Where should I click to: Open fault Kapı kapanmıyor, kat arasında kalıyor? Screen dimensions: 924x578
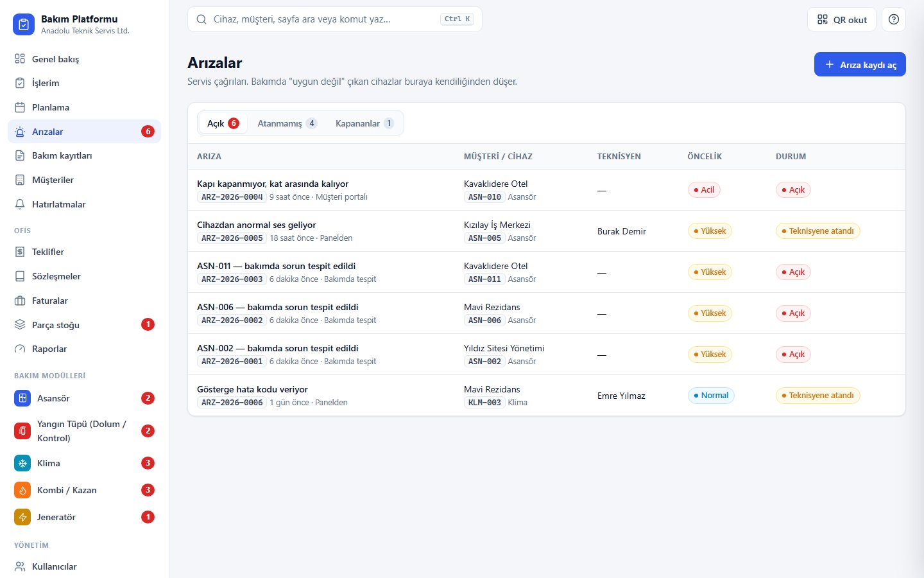(x=273, y=184)
